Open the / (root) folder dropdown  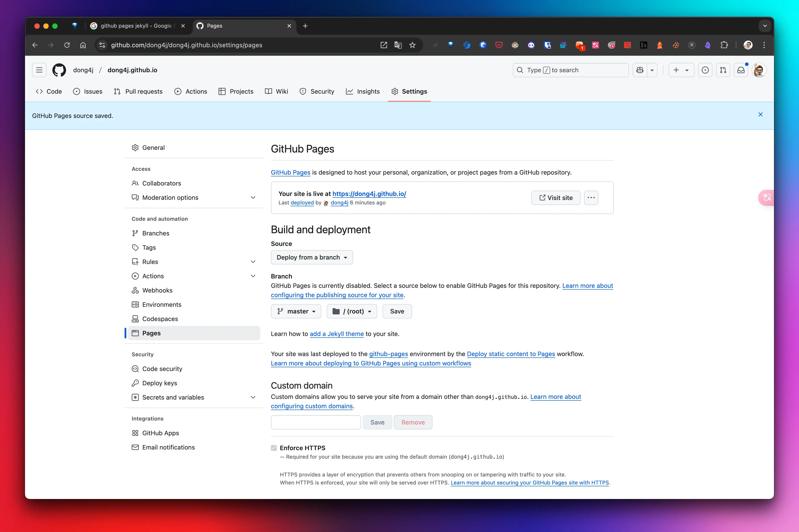click(x=352, y=311)
